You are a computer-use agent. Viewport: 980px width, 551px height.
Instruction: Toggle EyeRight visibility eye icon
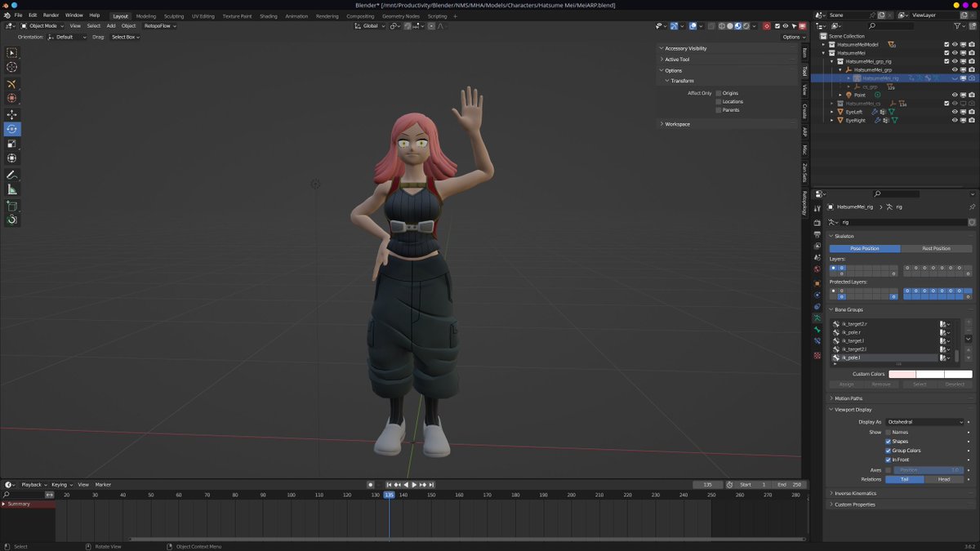955,120
